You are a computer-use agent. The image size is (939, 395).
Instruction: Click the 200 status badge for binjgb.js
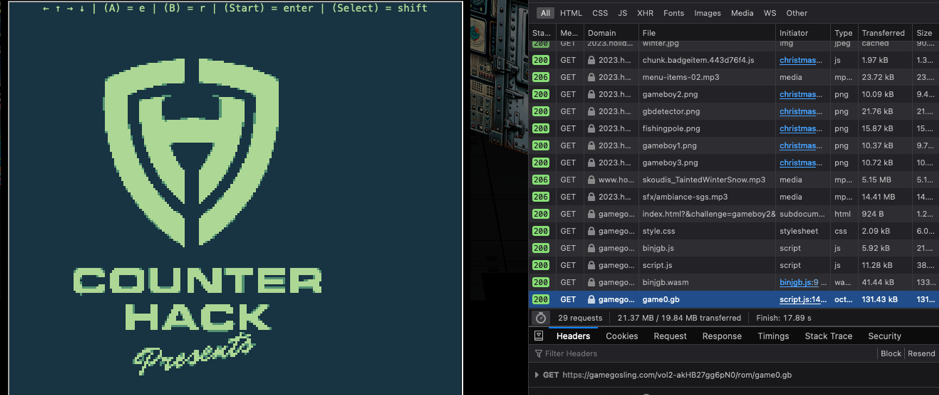(x=541, y=248)
